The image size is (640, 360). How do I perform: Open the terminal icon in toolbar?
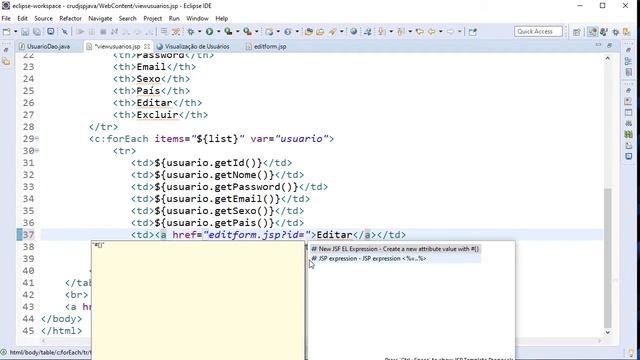51,31
